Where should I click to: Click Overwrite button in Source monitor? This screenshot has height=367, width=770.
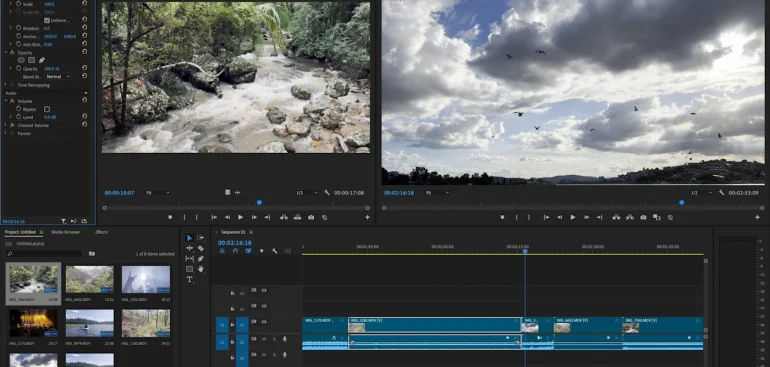tap(297, 217)
